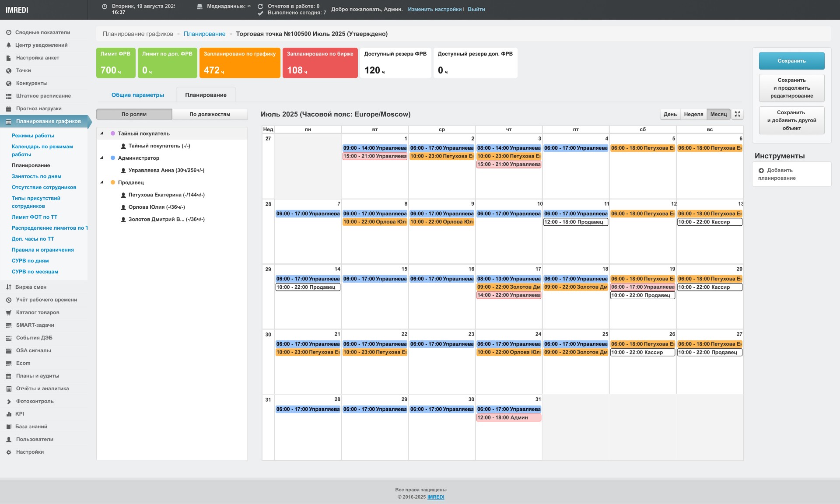Click the Настройки gear icon
840x504 pixels.
pos(9,452)
